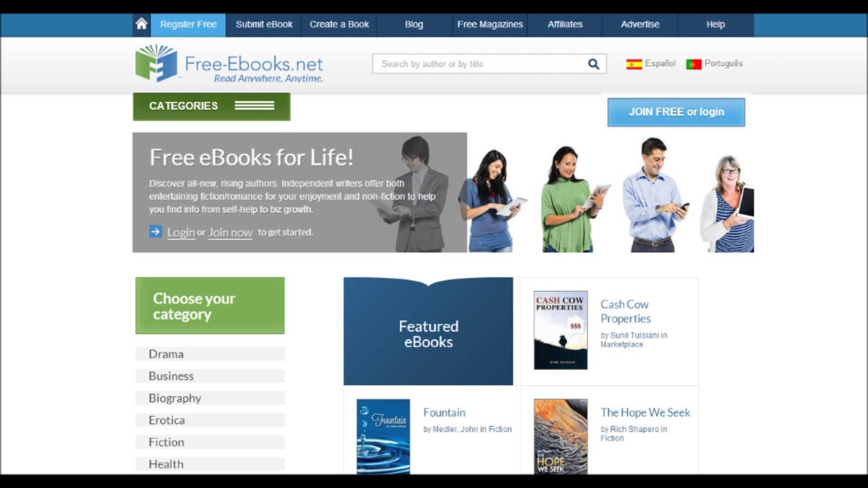Open the Fiction link under Fountain
The width and height of the screenshot is (868, 488).
point(500,429)
